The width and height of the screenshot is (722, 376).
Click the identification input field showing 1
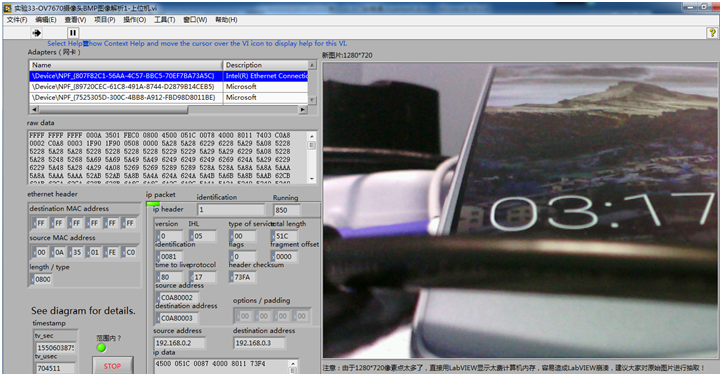(231, 210)
